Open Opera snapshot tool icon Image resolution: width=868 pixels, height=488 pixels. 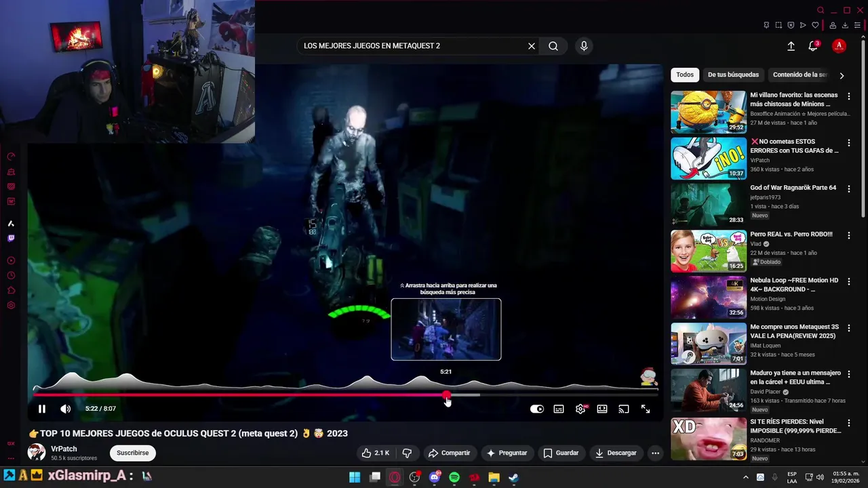(x=778, y=25)
